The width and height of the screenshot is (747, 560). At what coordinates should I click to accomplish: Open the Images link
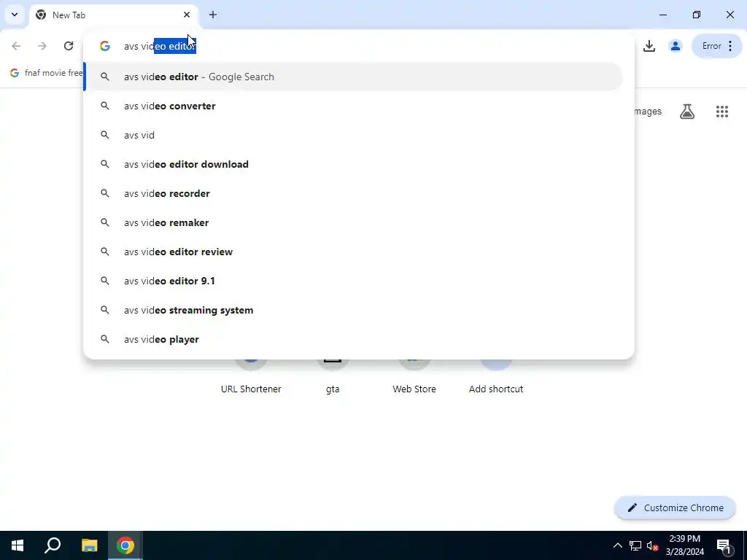click(648, 112)
